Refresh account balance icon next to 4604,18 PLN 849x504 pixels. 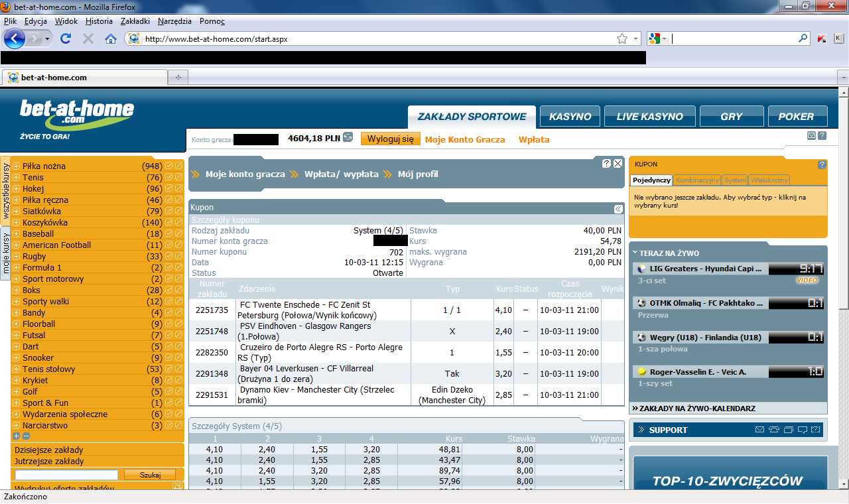tap(348, 139)
